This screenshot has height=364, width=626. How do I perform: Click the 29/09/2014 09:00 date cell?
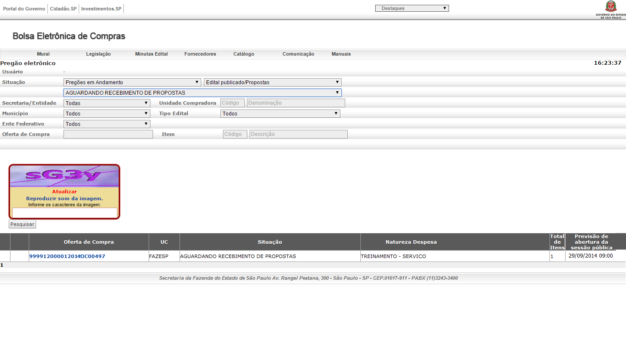click(591, 256)
